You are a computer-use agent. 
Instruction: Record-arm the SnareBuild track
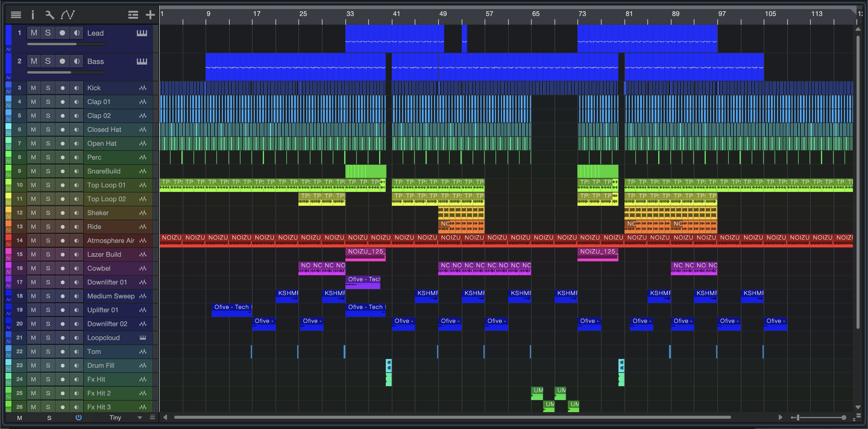pyautogui.click(x=62, y=171)
